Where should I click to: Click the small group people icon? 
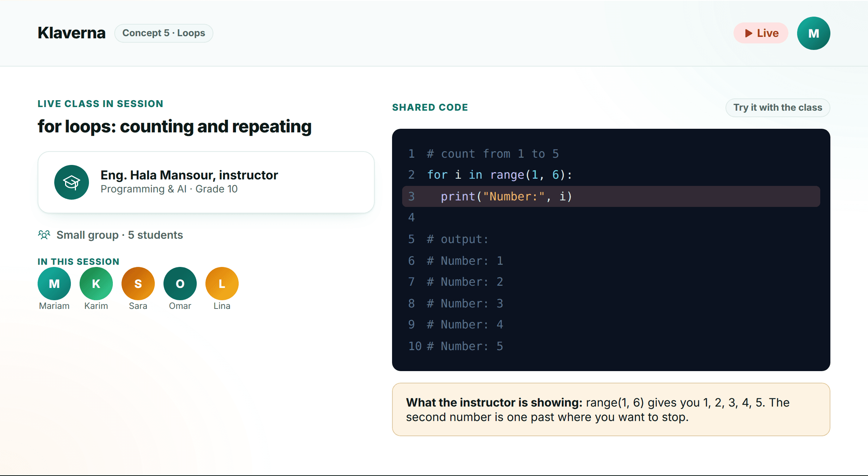(x=44, y=235)
